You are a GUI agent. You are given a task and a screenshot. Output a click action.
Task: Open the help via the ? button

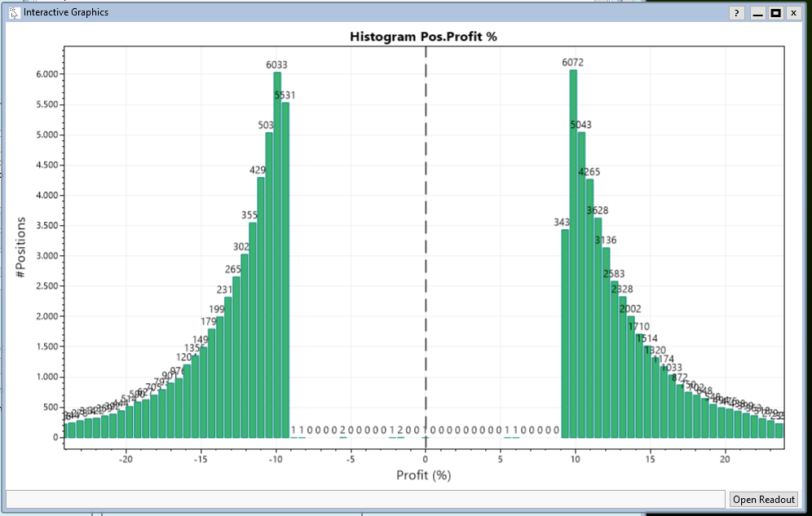736,12
